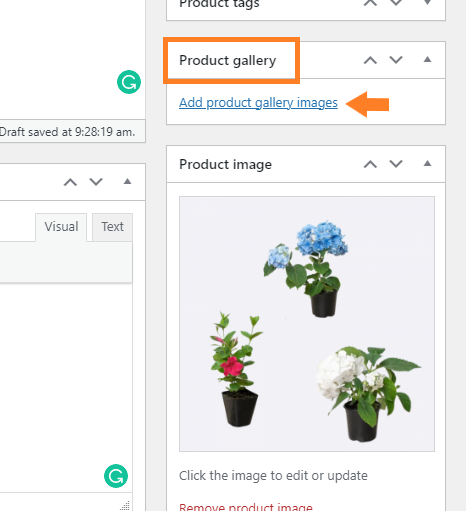The width and height of the screenshot is (466, 511).
Task: Switch to the Text editor tab
Action: [112, 227]
